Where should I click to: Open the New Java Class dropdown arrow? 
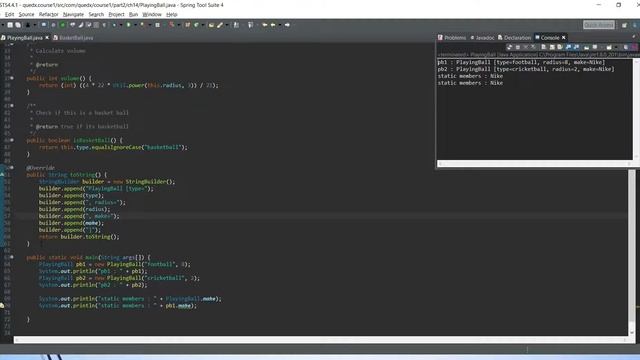[x=203, y=25]
